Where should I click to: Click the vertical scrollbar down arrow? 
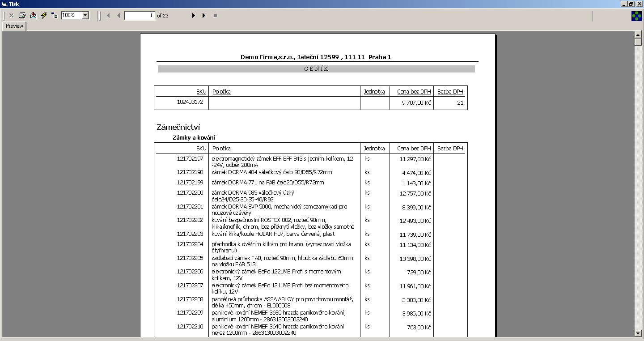coord(638,333)
